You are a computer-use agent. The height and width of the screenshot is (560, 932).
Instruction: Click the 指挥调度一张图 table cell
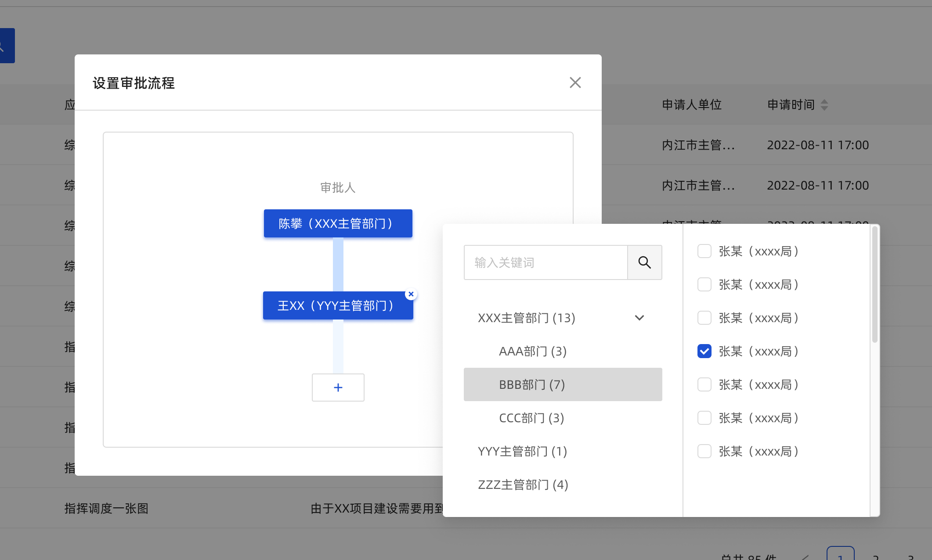(x=106, y=508)
